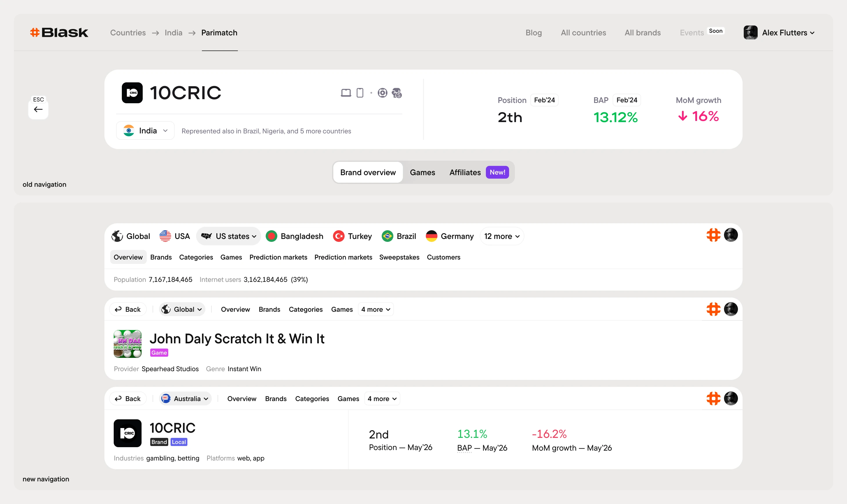
Task: Click the Back button in the John Daly bar
Action: pyautogui.click(x=128, y=309)
